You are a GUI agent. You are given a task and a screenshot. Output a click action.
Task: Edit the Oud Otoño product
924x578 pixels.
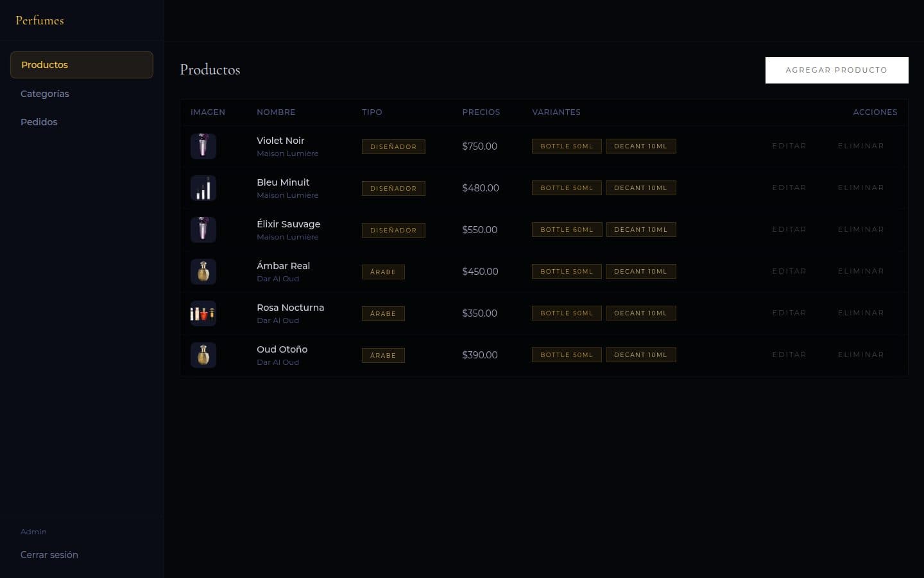click(x=789, y=355)
